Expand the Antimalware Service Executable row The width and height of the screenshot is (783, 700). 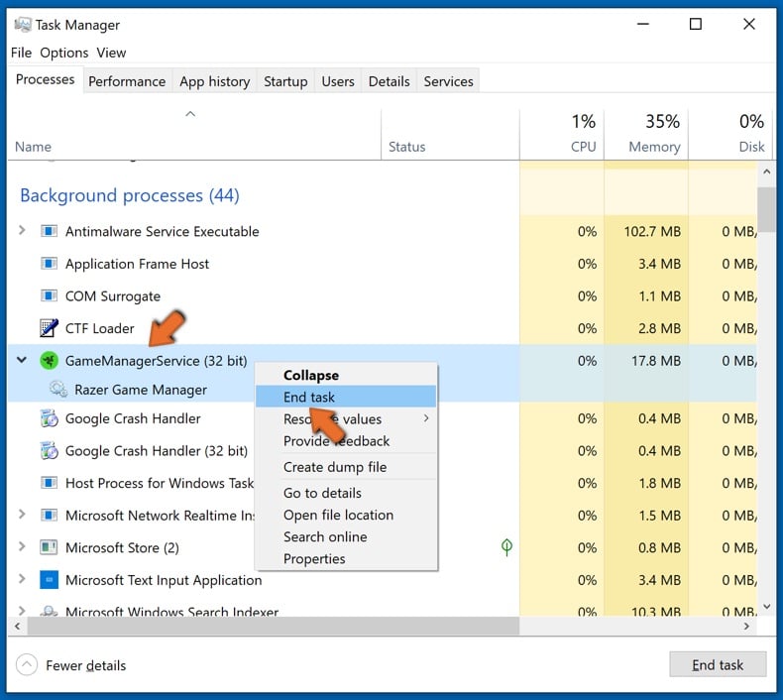point(22,230)
